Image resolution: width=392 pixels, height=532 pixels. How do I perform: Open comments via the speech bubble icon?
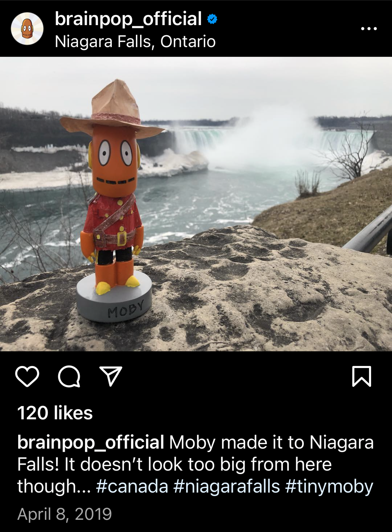click(x=69, y=376)
